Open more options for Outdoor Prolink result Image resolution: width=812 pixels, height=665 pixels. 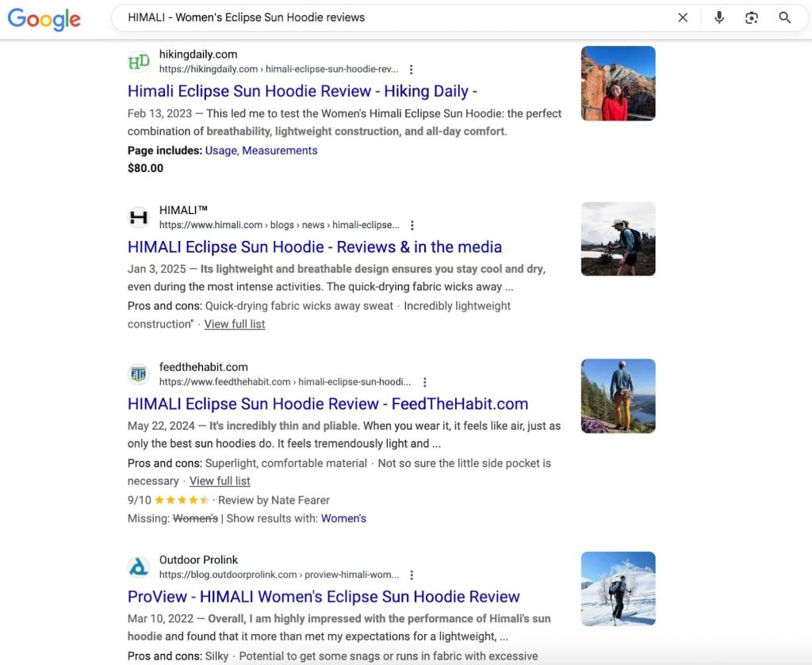coord(412,575)
